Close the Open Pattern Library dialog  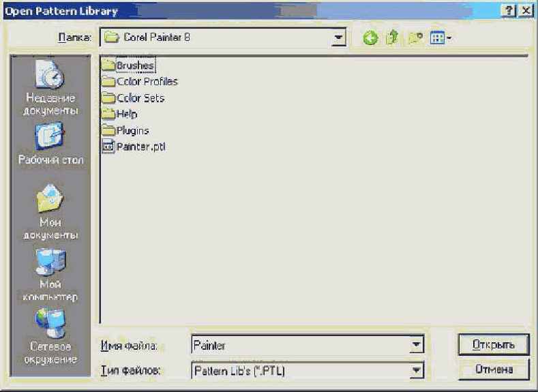tap(525, 11)
